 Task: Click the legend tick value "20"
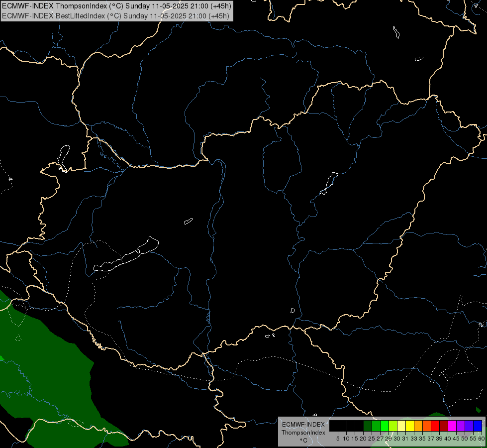(363, 439)
